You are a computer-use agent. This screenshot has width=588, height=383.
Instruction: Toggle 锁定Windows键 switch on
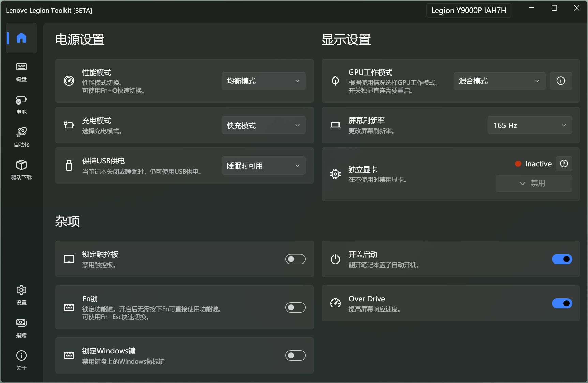[x=296, y=355]
